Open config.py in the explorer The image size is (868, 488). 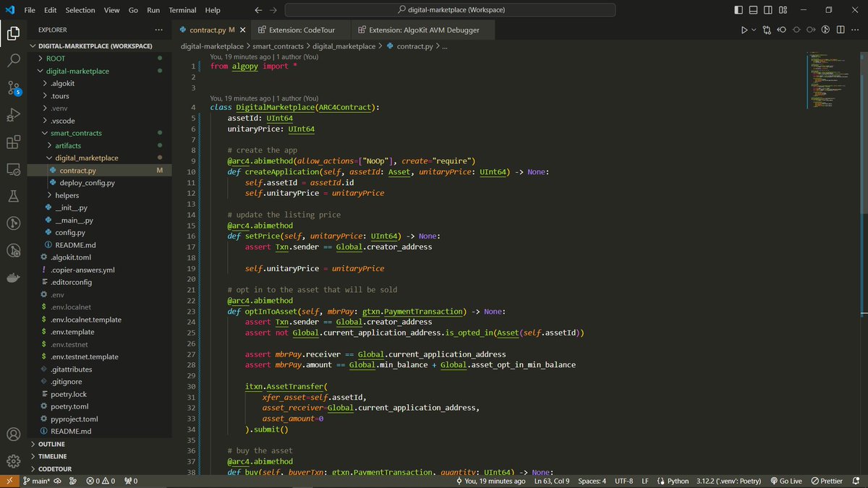pyautogui.click(x=98, y=232)
